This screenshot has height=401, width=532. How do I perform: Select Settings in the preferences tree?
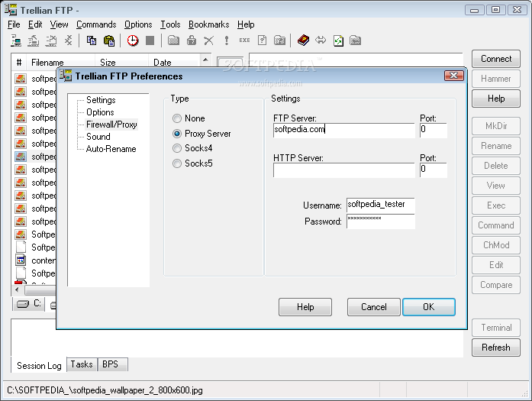101,100
